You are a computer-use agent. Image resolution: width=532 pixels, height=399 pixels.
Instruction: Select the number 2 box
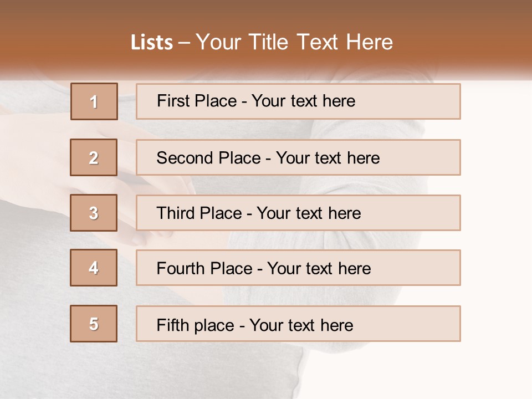pyautogui.click(x=94, y=157)
